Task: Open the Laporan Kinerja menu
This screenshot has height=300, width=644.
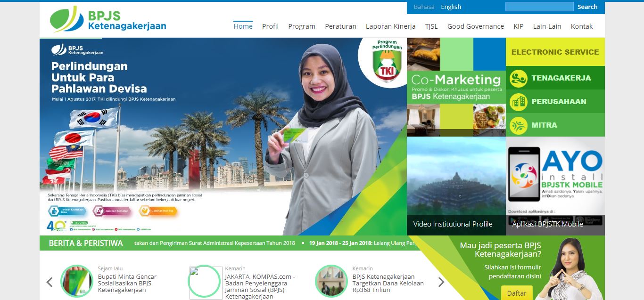Action: (391, 26)
